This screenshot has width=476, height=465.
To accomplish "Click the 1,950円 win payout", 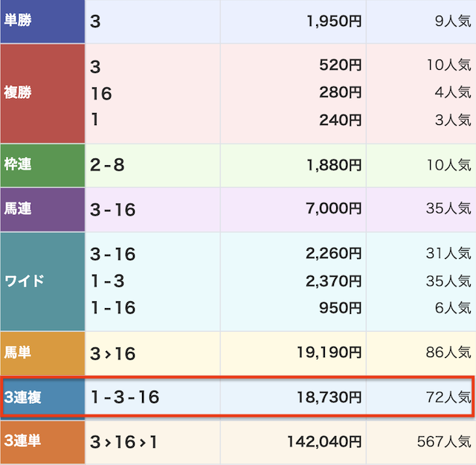I will (334, 22).
